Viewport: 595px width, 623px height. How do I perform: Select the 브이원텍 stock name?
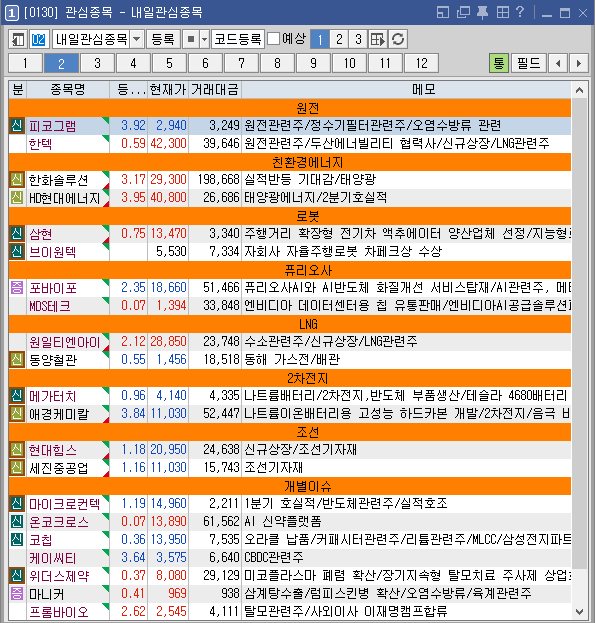pyautogui.click(x=52, y=252)
